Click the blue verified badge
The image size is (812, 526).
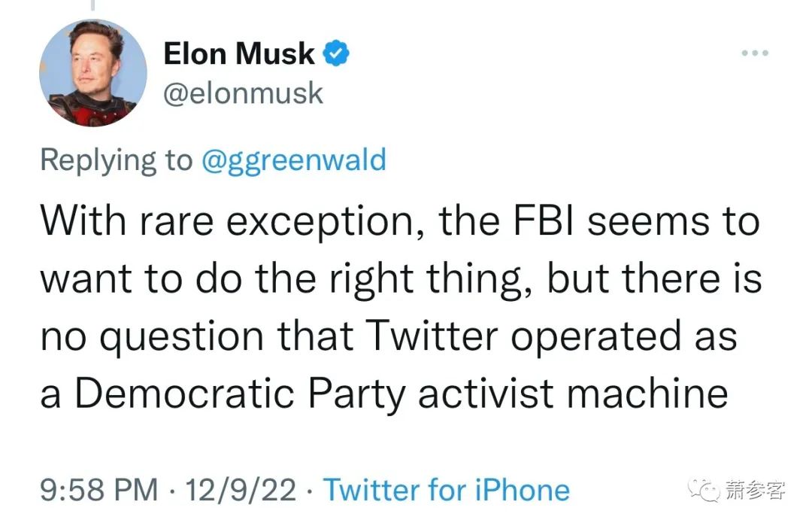336,53
